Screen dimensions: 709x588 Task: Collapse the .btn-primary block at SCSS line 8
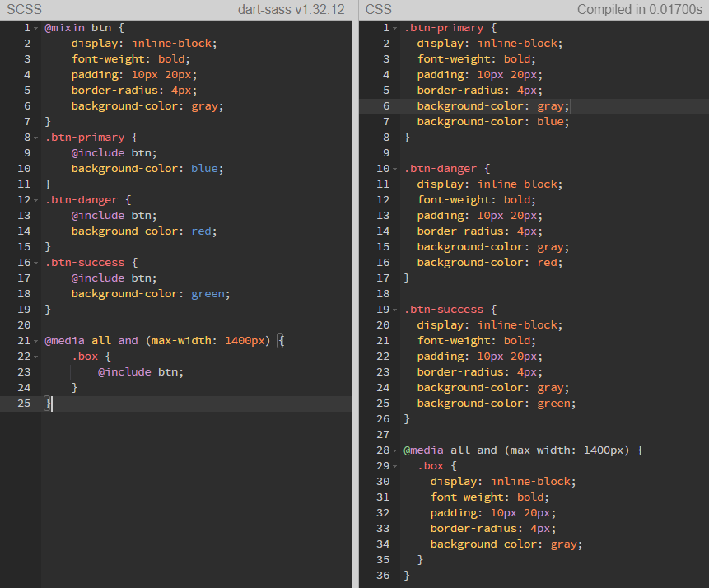pos(35,138)
